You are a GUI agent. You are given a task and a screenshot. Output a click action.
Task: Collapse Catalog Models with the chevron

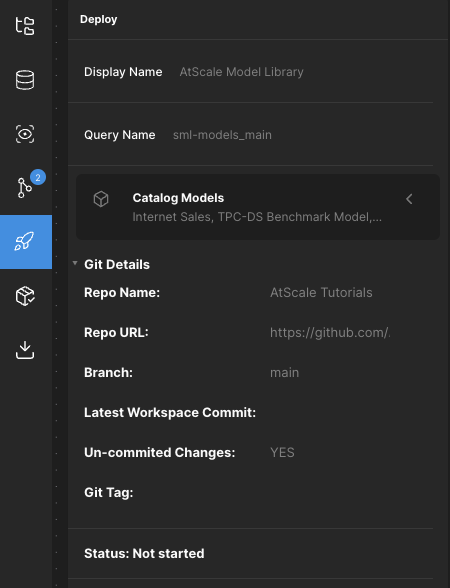[409, 199]
